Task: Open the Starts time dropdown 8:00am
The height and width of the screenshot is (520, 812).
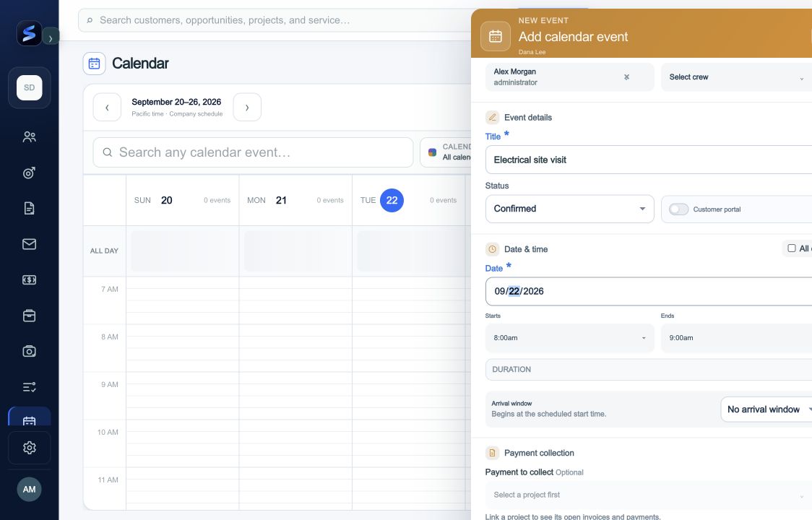Action: coord(570,338)
